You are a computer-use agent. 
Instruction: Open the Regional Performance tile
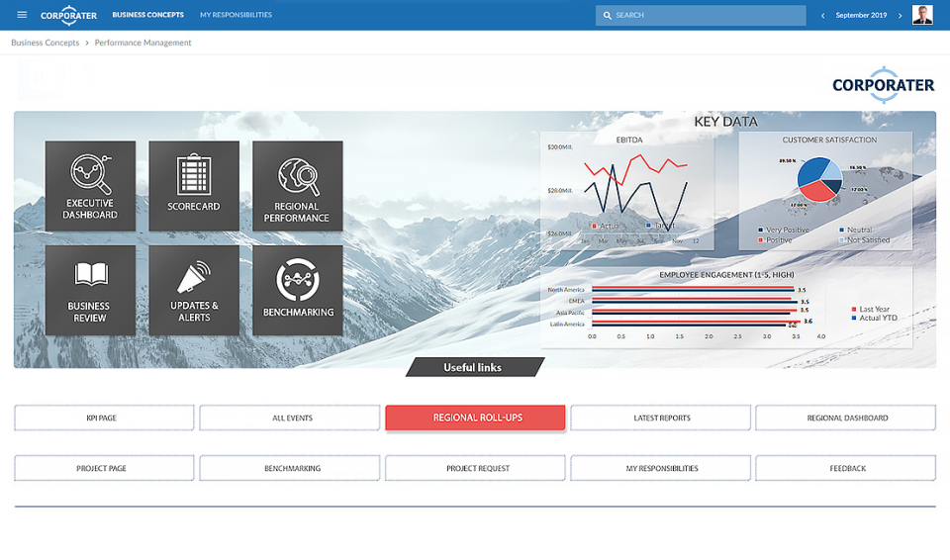coord(298,186)
